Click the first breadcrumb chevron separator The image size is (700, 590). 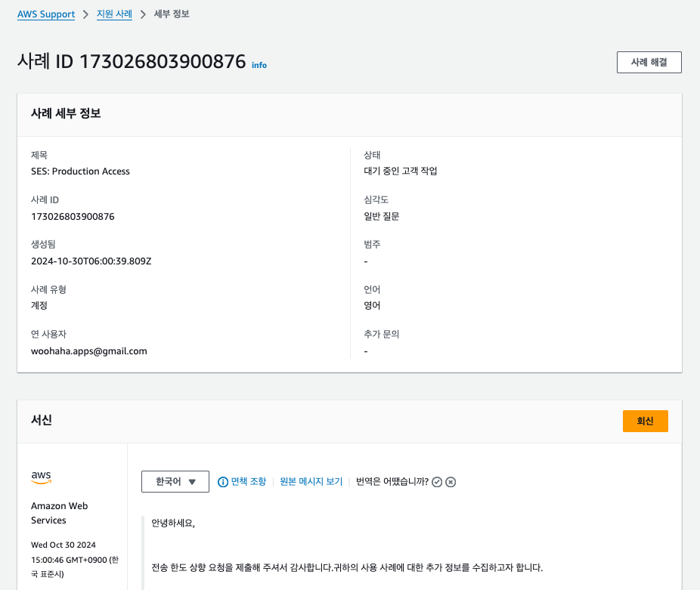tap(85, 14)
